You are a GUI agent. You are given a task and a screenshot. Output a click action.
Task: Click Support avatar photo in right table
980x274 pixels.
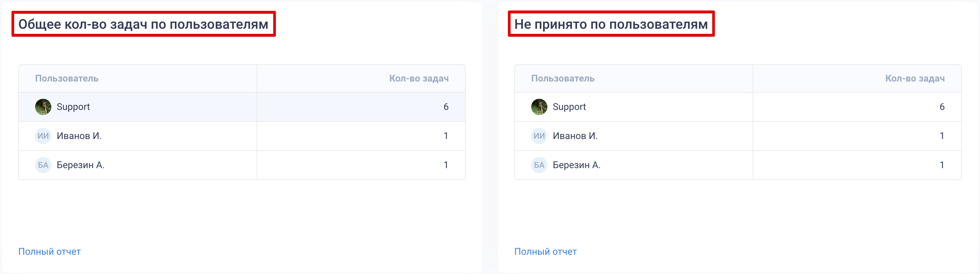[539, 107]
